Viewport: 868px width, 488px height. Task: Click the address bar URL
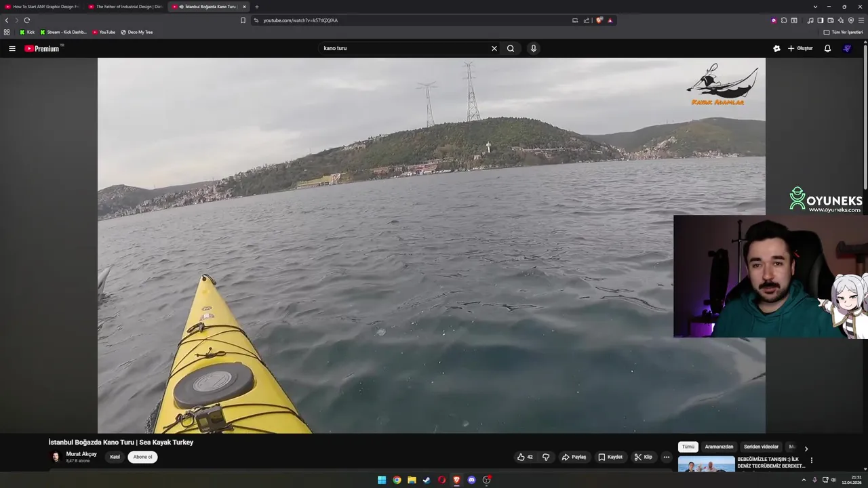coord(300,20)
